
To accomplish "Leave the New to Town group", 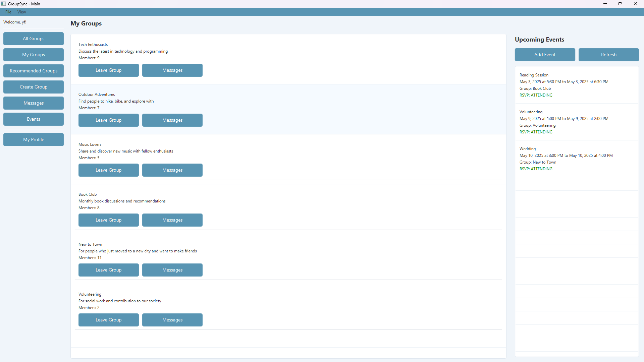I will 108,270.
